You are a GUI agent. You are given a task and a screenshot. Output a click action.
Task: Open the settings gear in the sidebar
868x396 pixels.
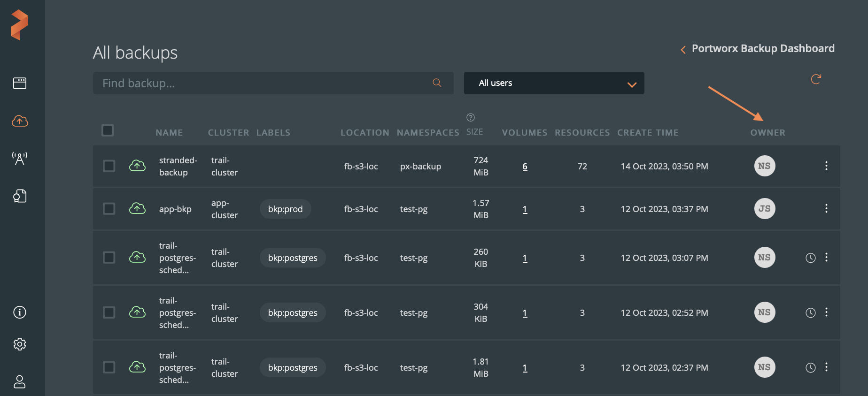pos(20,344)
